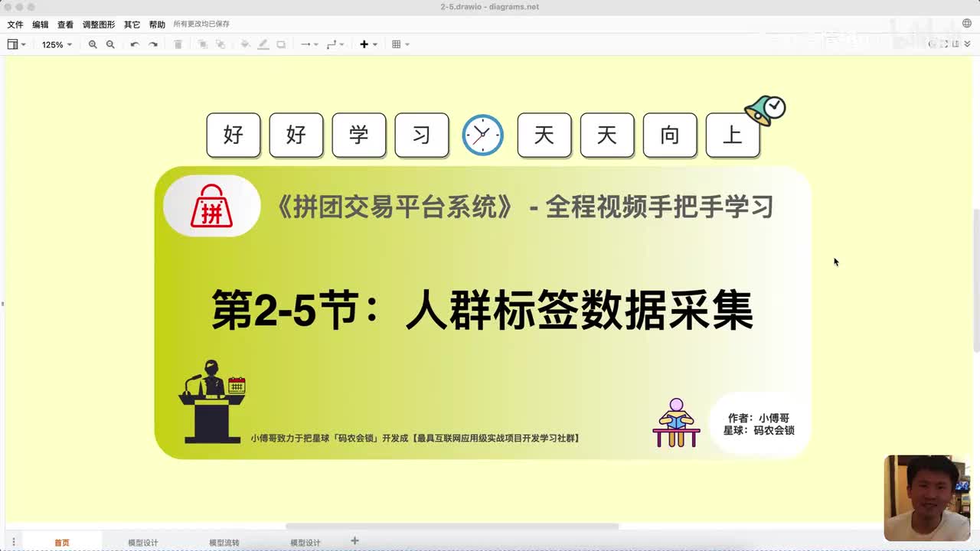Open the 文件 menu
The height and width of the screenshot is (551, 980).
pos(15,24)
